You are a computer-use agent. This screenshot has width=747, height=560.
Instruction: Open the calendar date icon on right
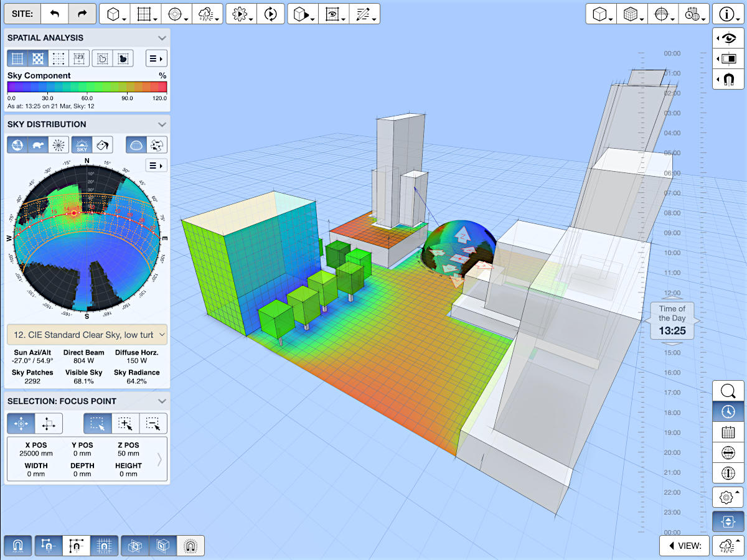point(727,432)
